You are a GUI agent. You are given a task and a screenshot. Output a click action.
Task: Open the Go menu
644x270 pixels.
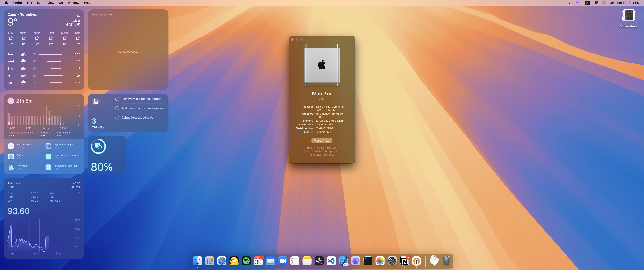(61, 3)
